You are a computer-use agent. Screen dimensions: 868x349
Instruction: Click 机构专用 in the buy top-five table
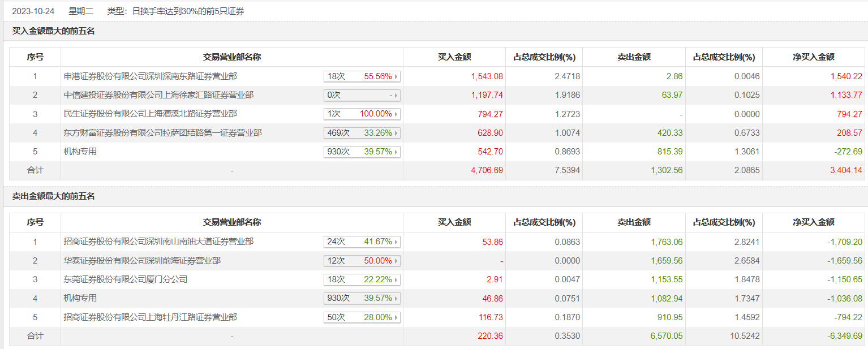pos(80,152)
